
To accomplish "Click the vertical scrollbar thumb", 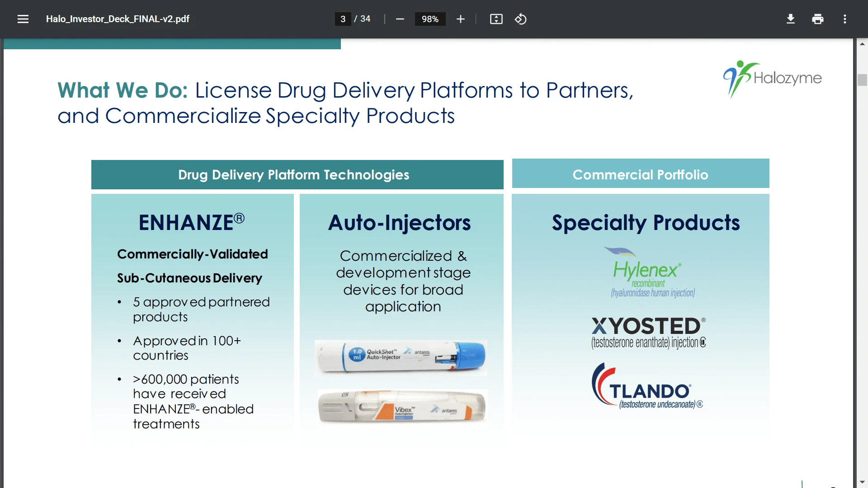I will click(862, 80).
